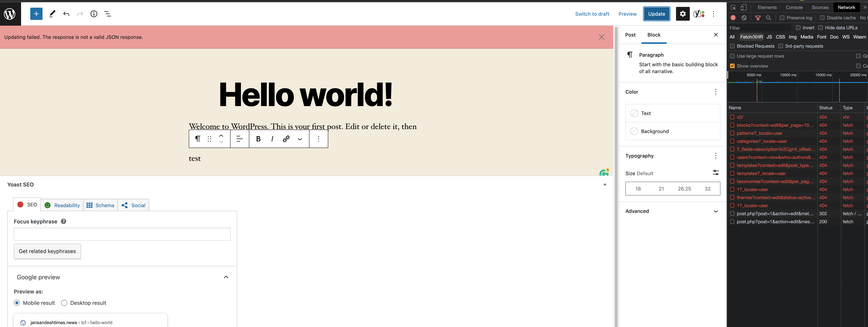Open the List View outline icon
This screenshot has height=327, width=868.
pos(107,14)
